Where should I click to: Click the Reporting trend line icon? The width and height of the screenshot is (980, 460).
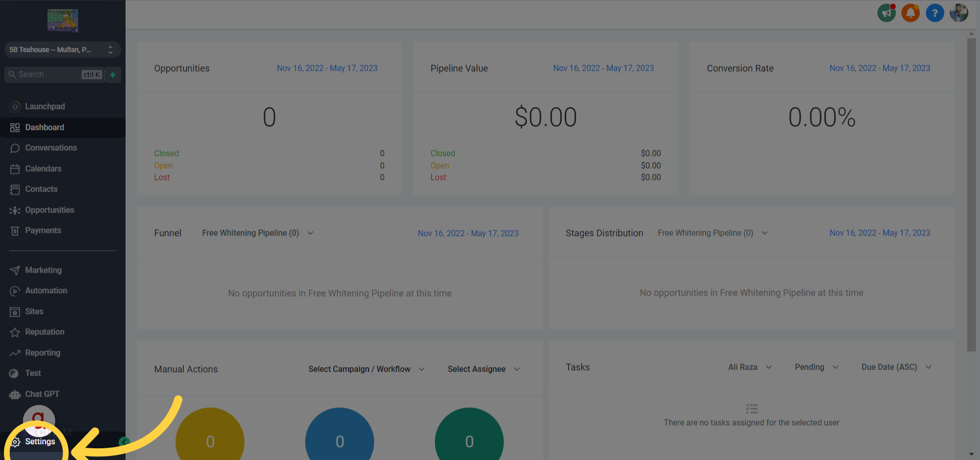[15, 353]
